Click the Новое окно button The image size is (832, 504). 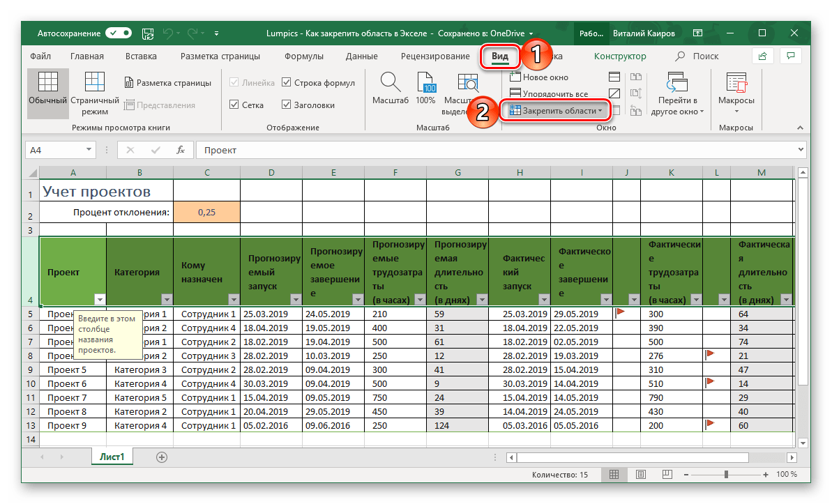click(x=539, y=77)
